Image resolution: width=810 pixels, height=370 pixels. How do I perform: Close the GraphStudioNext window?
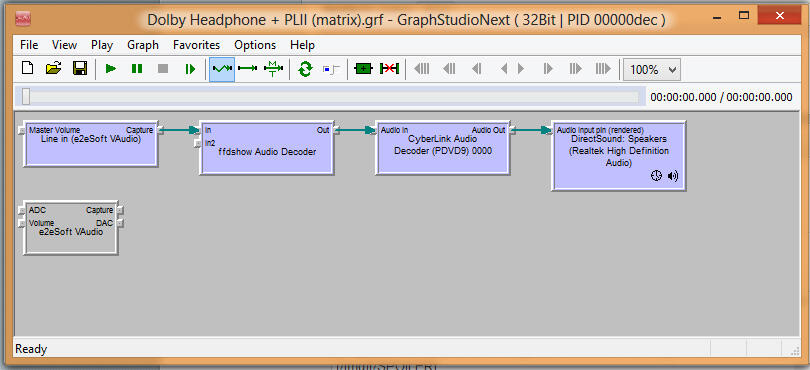coord(780,16)
